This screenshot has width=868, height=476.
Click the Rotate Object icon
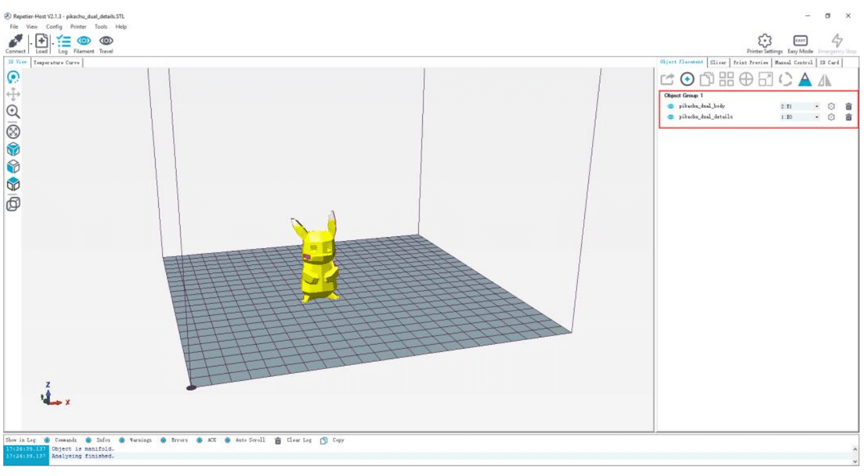pos(785,79)
